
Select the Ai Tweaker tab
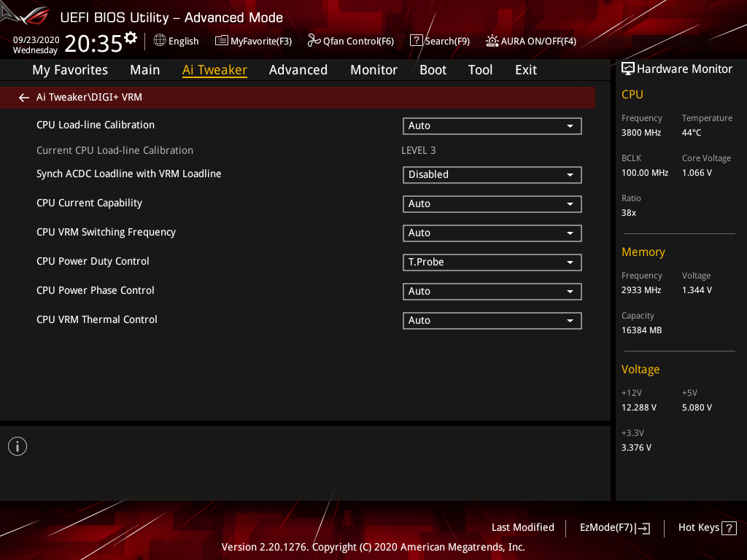pyautogui.click(x=214, y=70)
